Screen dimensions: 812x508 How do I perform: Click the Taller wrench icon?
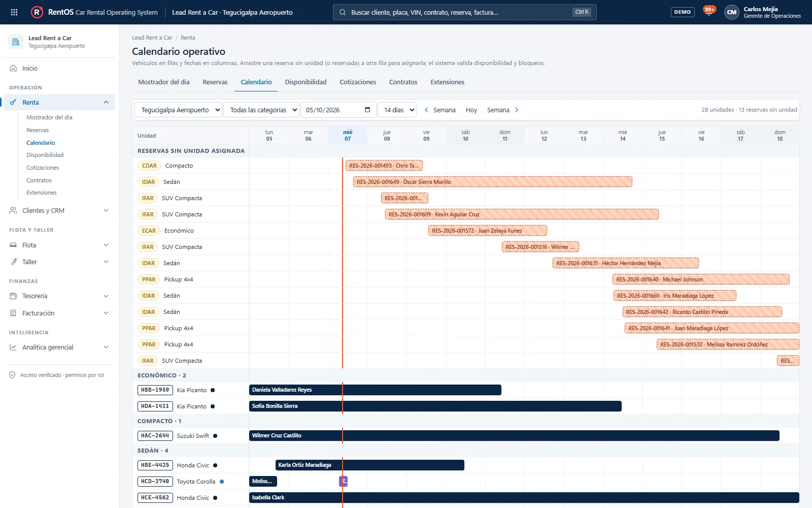pyautogui.click(x=13, y=262)
